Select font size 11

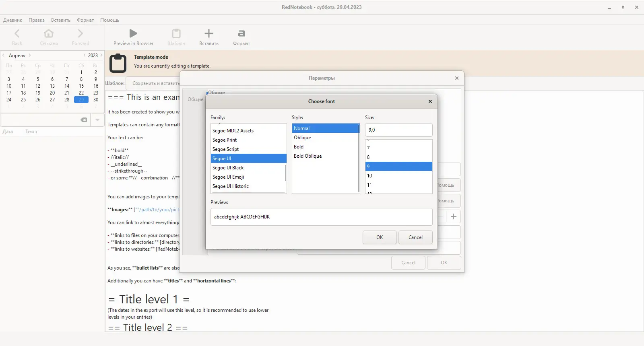point(398,185)
